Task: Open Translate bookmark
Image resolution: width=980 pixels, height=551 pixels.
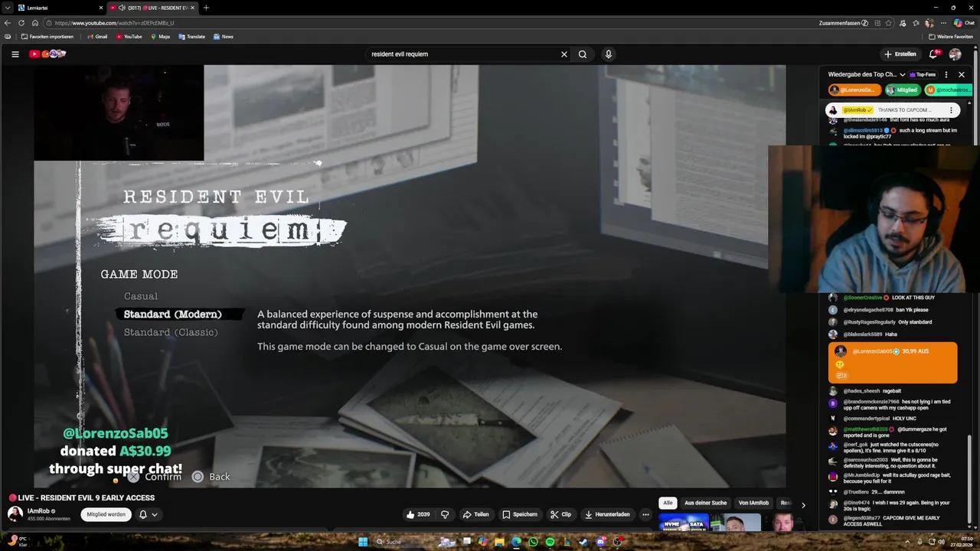Action: (x=191, y=37)
